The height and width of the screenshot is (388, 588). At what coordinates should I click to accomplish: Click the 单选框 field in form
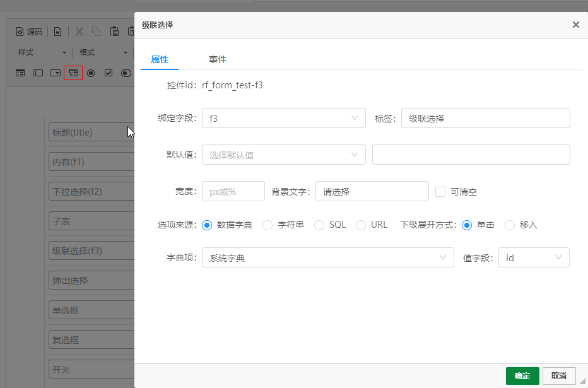coord(91,310)
